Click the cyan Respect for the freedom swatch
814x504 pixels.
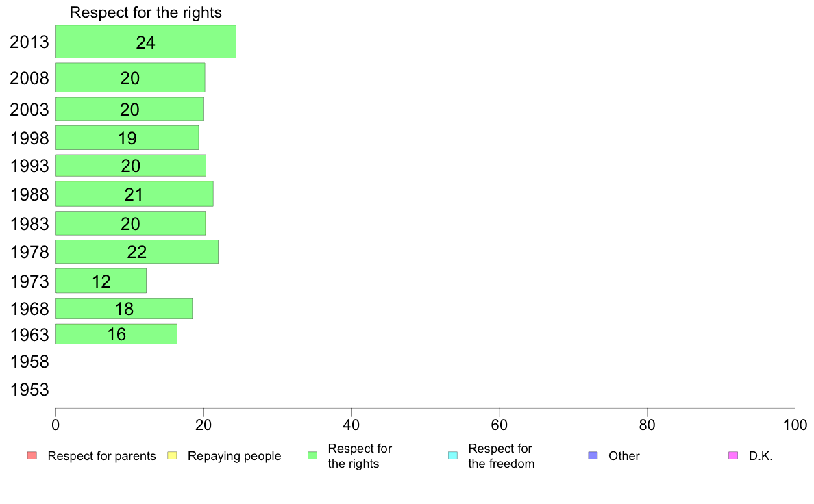(x=453, y=456)
